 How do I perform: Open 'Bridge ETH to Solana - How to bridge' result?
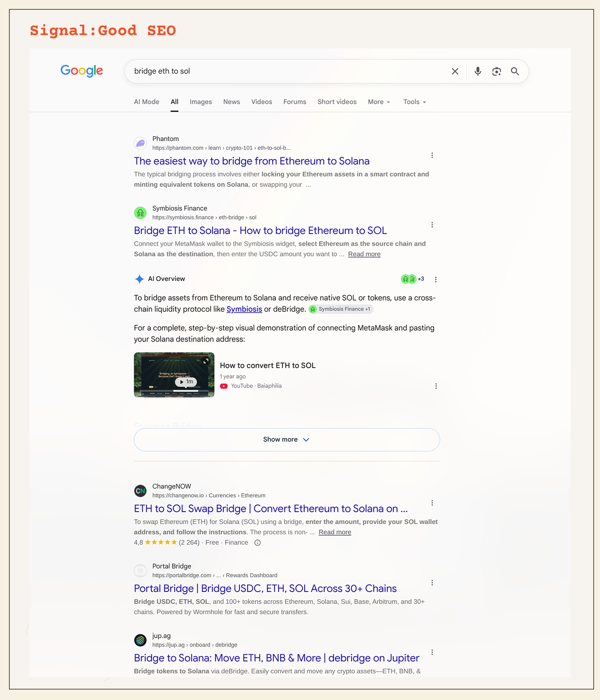[260, 230]
